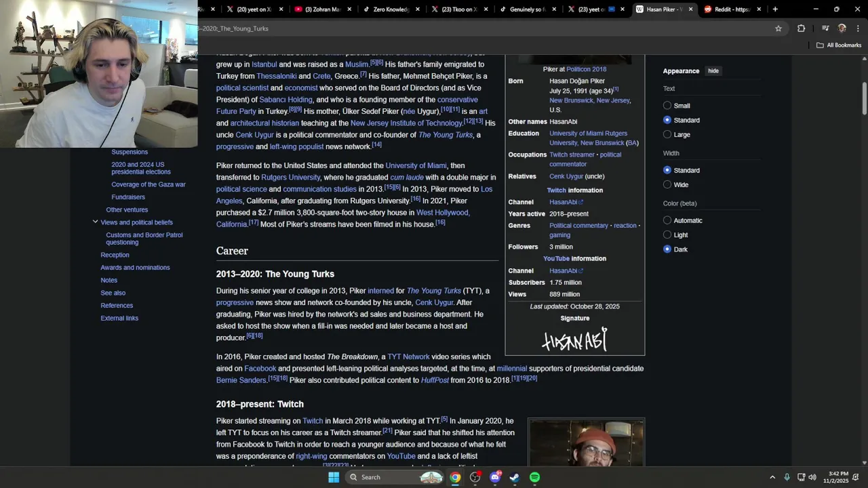Open the media control icon in the toolbar
Viewport: 868px width, 488px height.
click(825, 28)
